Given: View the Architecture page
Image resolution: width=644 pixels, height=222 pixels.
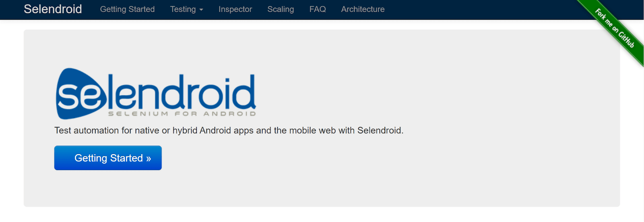Looking at the screenshot, I should coord(363,9).
